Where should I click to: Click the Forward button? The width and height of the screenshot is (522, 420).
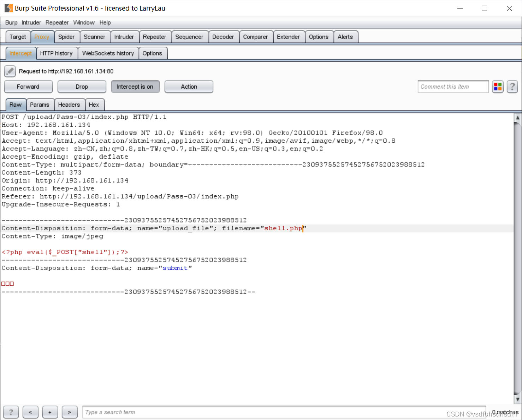[28, 87]
